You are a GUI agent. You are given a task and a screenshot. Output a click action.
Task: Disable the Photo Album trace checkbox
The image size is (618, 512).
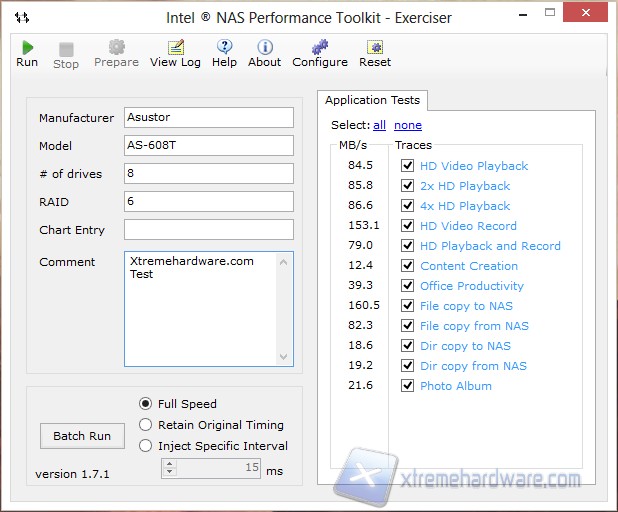[407, 386]
